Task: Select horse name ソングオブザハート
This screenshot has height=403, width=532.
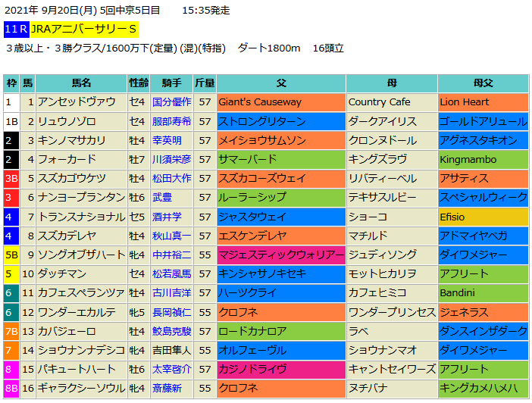Action: [81, 255]
